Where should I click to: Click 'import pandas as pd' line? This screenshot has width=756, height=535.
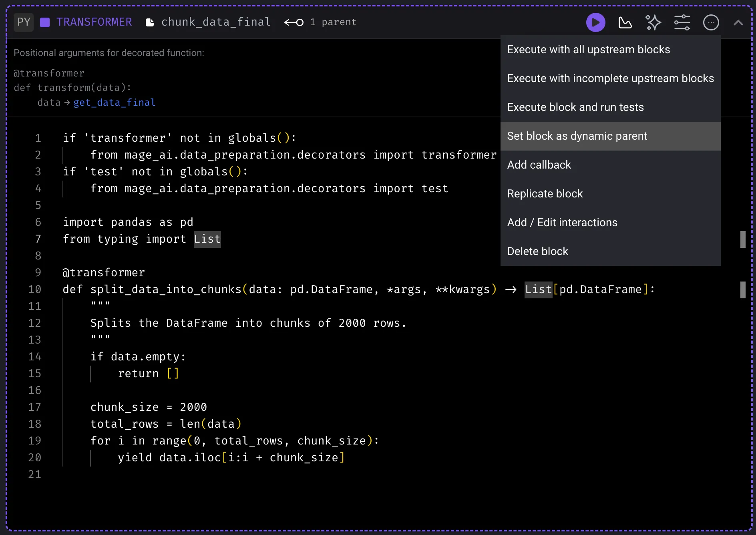[128, 222]
